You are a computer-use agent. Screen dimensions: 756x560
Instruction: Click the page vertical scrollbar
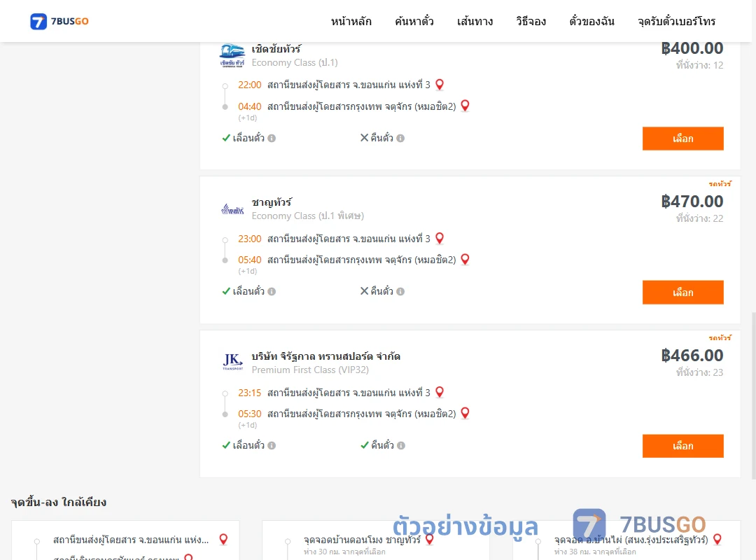[754, 395]
